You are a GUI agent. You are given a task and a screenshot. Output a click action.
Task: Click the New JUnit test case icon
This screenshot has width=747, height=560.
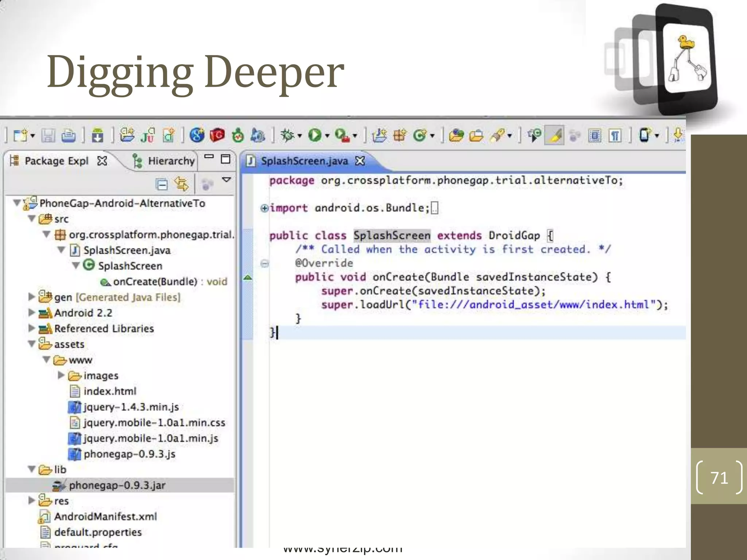(x=147, y=136)
